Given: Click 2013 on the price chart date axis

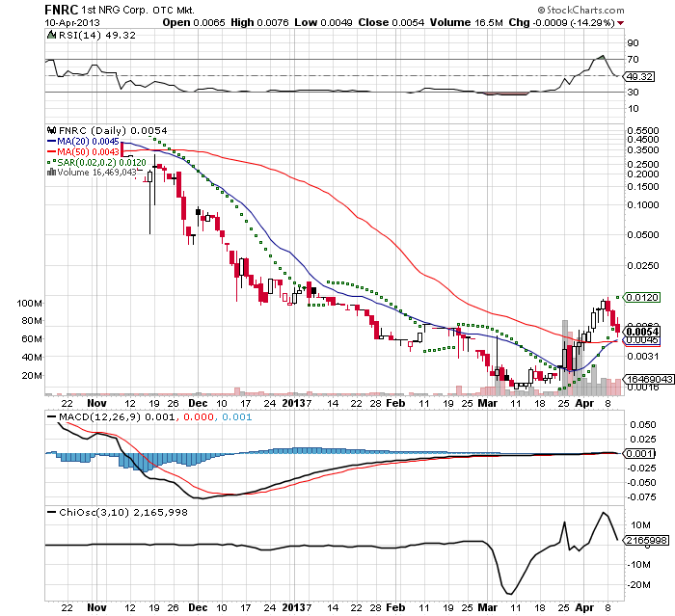Looking at the screenshot, I should click(x=293, y=403).
